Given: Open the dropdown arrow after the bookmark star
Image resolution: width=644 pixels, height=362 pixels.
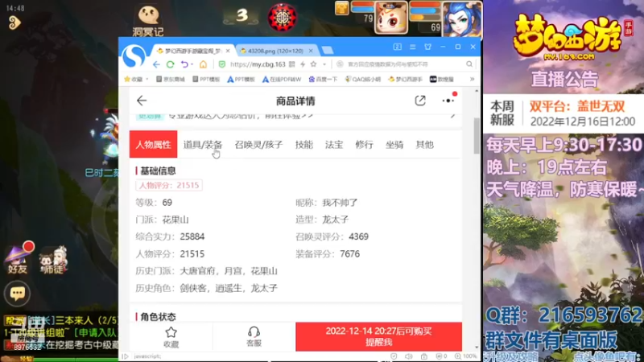Looking at the screenshot, I should (x=324, y=64).
